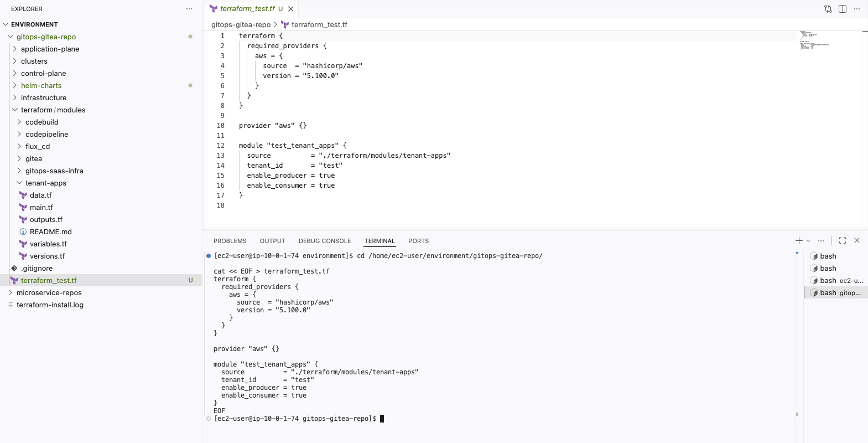Close the terraform_test.tf editor tab
The image size is (868, 443).
click(291, 9)
